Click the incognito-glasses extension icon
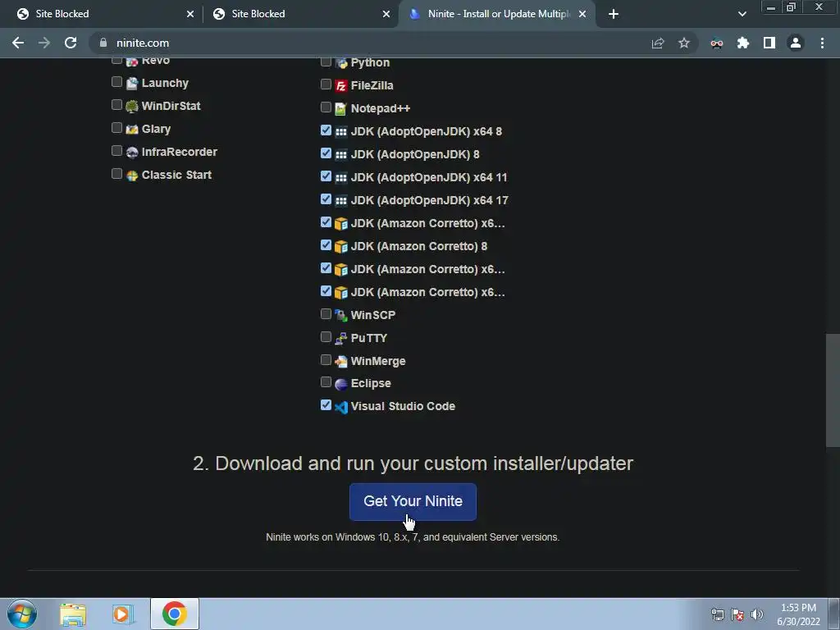This screenshot has width=840, height=630. 717,43
